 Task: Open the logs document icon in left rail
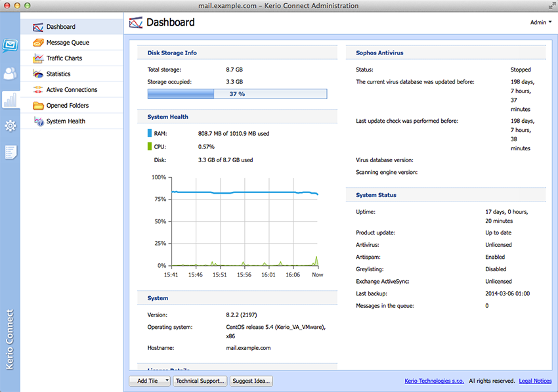(x=10, y=152)
